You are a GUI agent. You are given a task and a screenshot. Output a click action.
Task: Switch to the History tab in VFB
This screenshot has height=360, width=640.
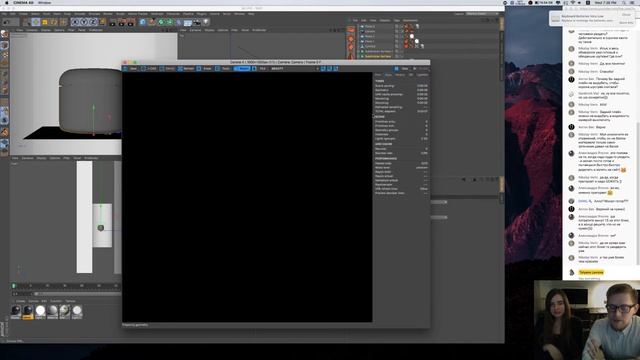(x=400, y=75)
